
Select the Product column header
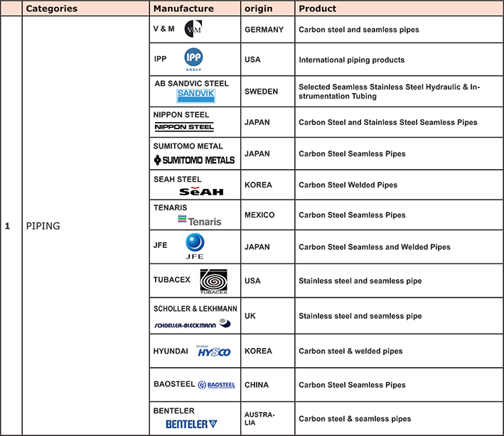point(318,9)
